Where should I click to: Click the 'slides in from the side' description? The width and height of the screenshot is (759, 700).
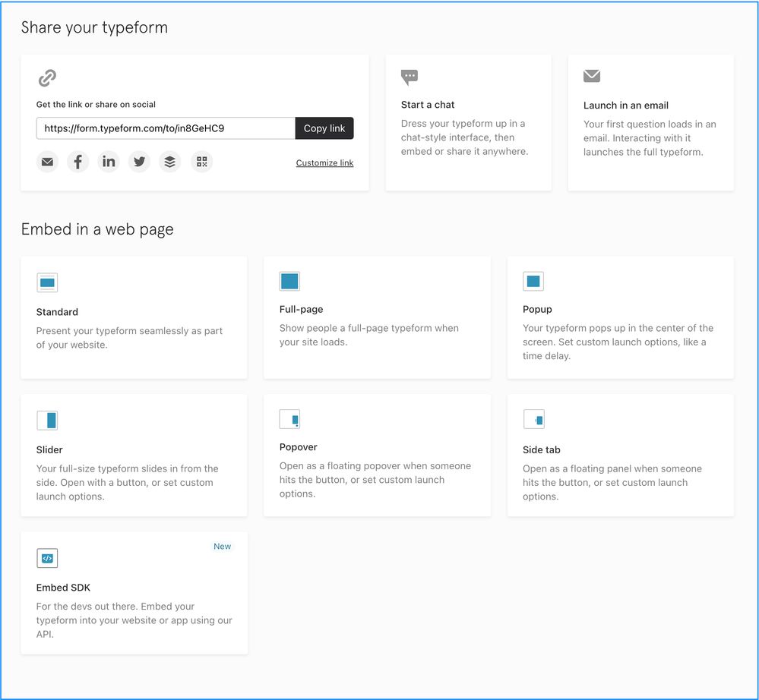pos(128,482)
